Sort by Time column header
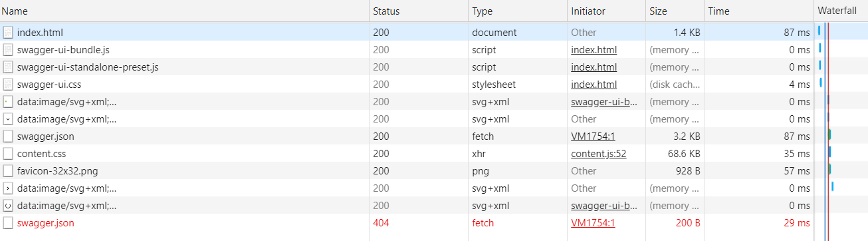The width and height of the screenshot is (868, 241). [759, 11]
